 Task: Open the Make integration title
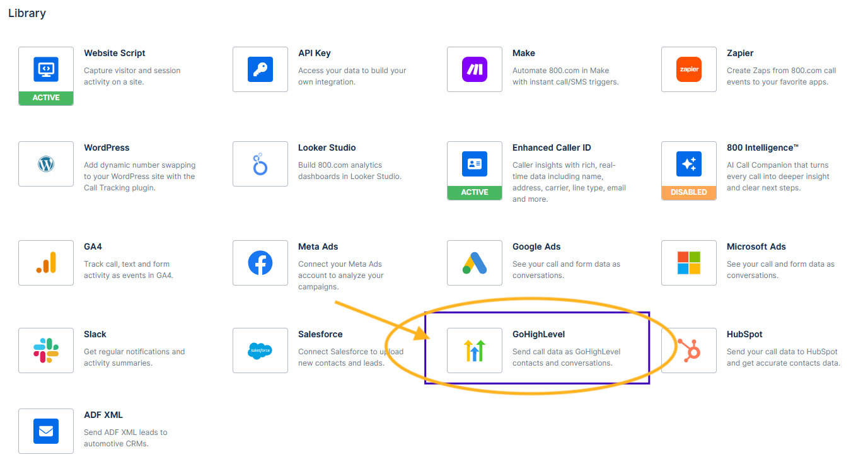(x=524, y=53)
